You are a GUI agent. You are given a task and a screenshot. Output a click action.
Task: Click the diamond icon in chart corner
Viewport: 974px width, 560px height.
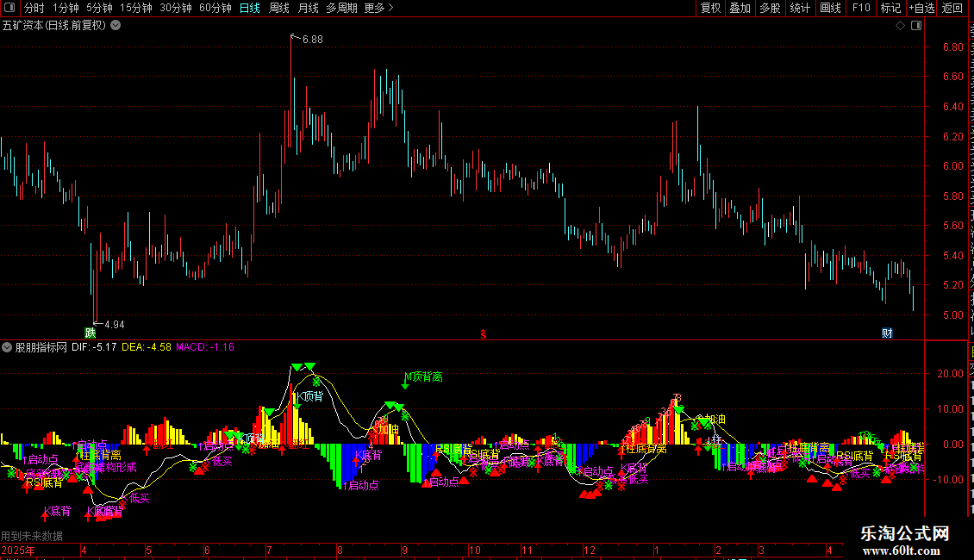900,26
